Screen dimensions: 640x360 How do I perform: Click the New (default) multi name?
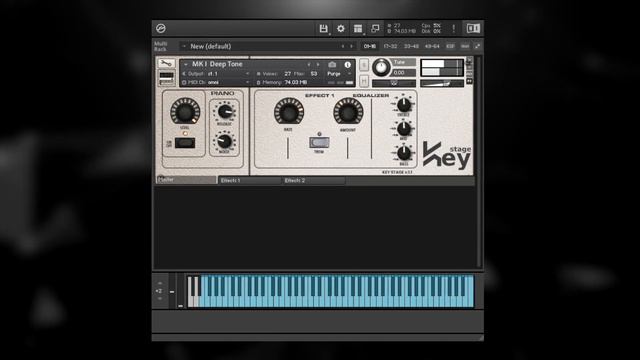click(x=211, y=47)
